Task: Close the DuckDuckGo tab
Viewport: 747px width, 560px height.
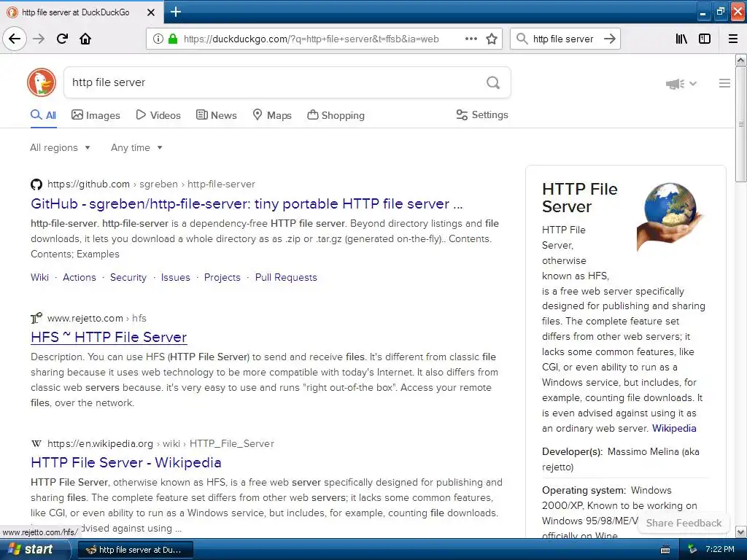Action: point(151,12)
